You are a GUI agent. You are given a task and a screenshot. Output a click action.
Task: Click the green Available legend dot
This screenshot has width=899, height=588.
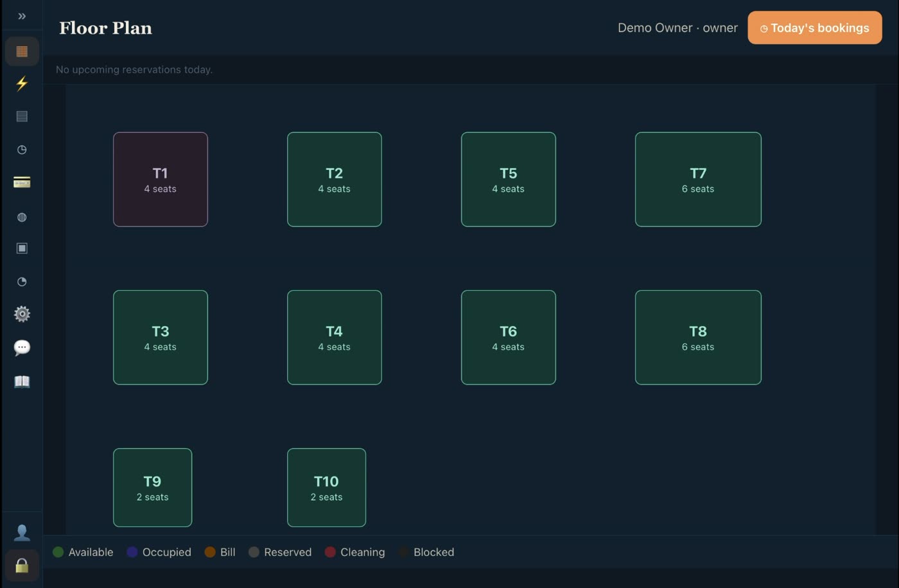[x=58, y=552]
